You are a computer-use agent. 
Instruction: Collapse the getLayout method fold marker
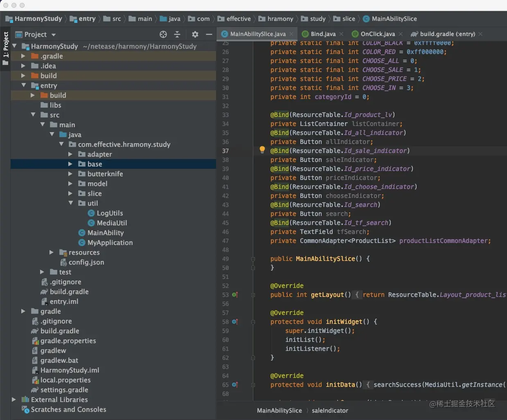(253, 295)
